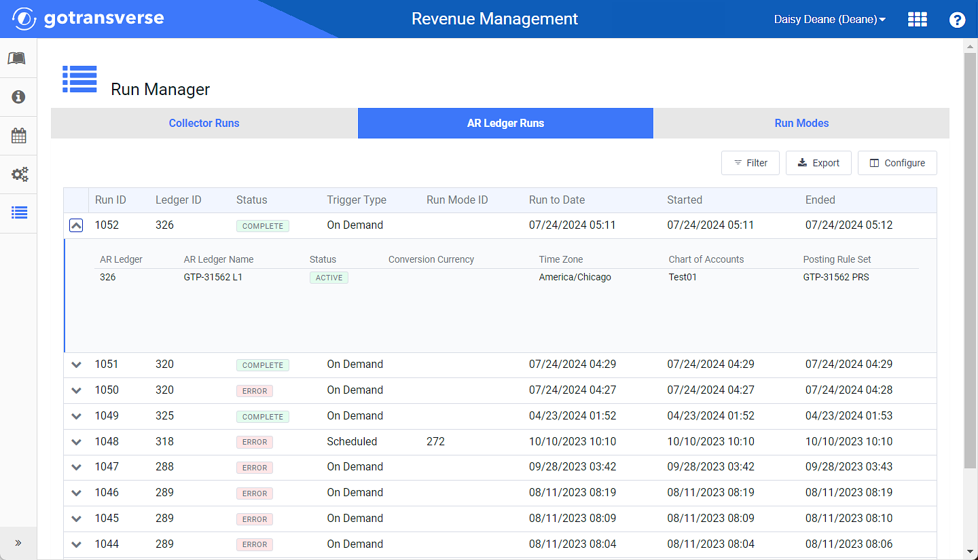The width and height of the screenshot is (978, 560).
Task: Open the help question mark icon
Action: pos(957,20)
